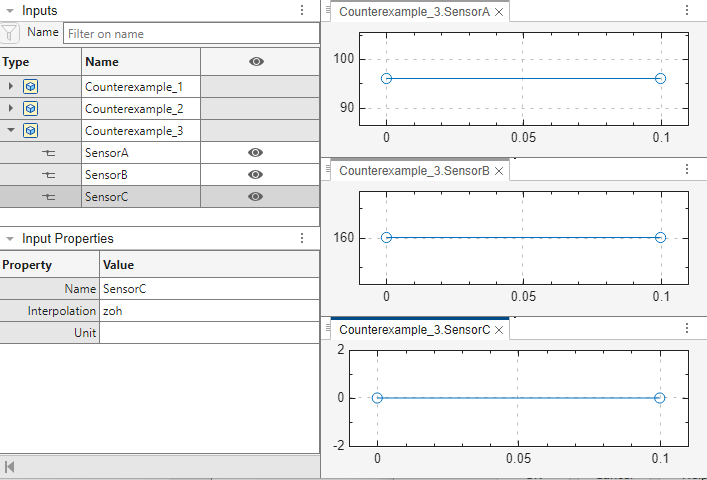Collapse the panel using the bottom-left arrow

pyautogui.click(x=10, y=467)
